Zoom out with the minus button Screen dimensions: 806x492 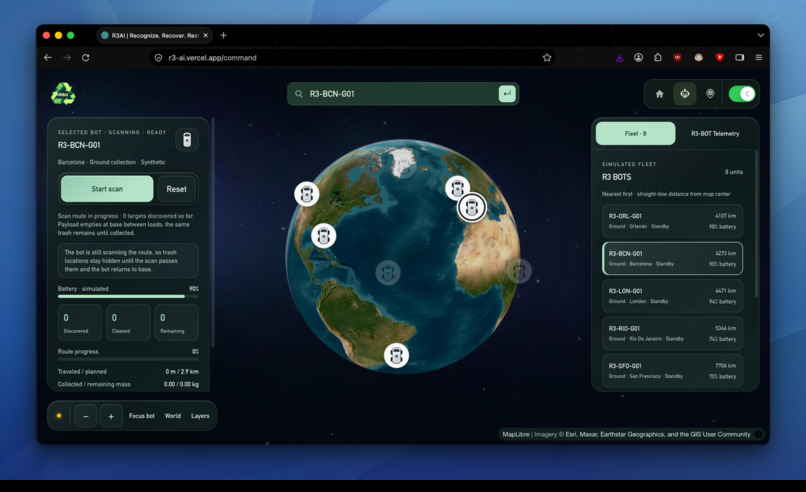click(x=86, y=416)
